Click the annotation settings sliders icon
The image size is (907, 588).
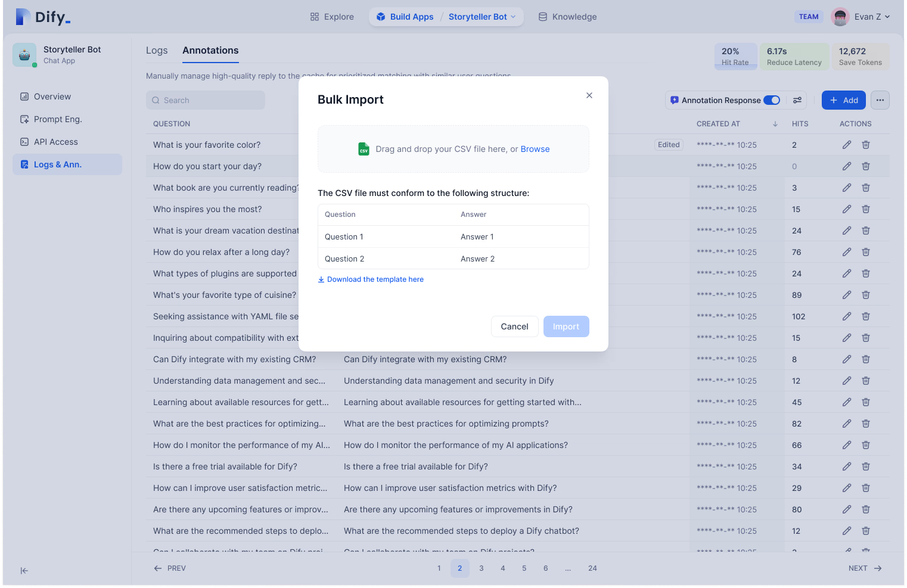click(x=797, y=100)
